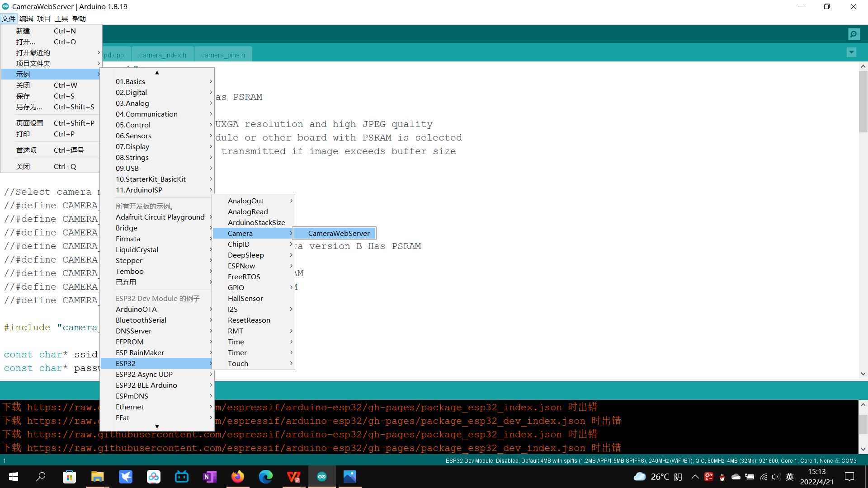This screenshot has height=488, width=868.
Task: Open File Explorer from the taskbar
Action: tap(97, 477)
